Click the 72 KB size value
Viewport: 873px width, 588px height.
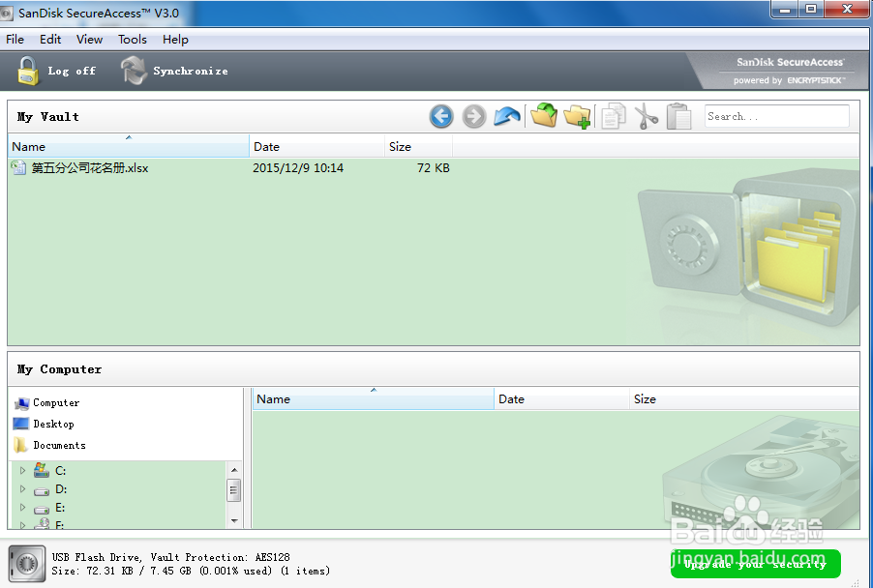click(x=434, y=168)
